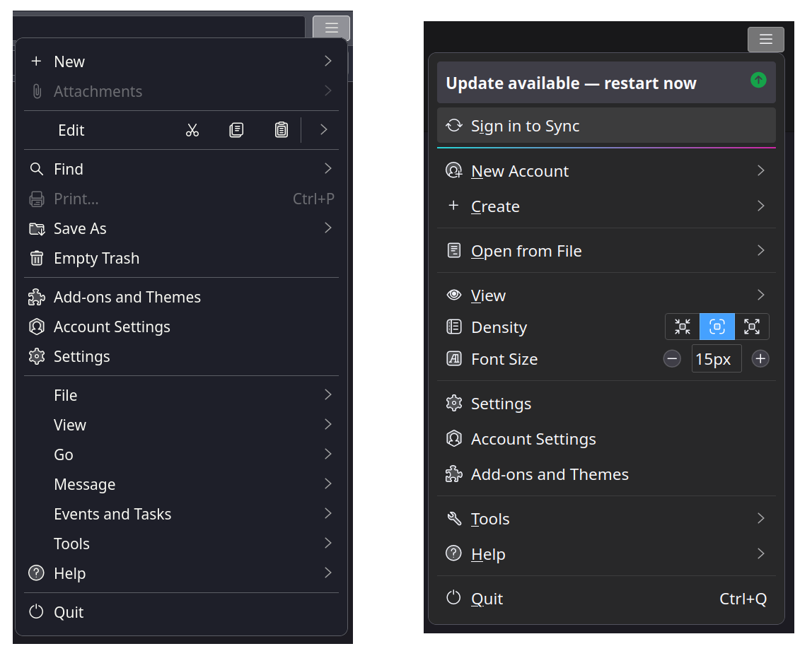This screenshot has height=651, width=812.
Task: Set density to Compact
Action: (683, 327)
